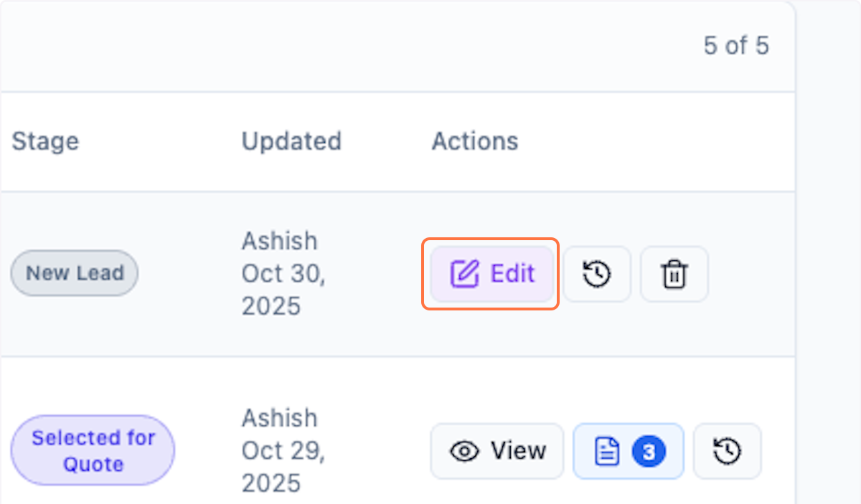
Task: Click the 5 of 5 pagination label
Action: click(x=737, y=46)
